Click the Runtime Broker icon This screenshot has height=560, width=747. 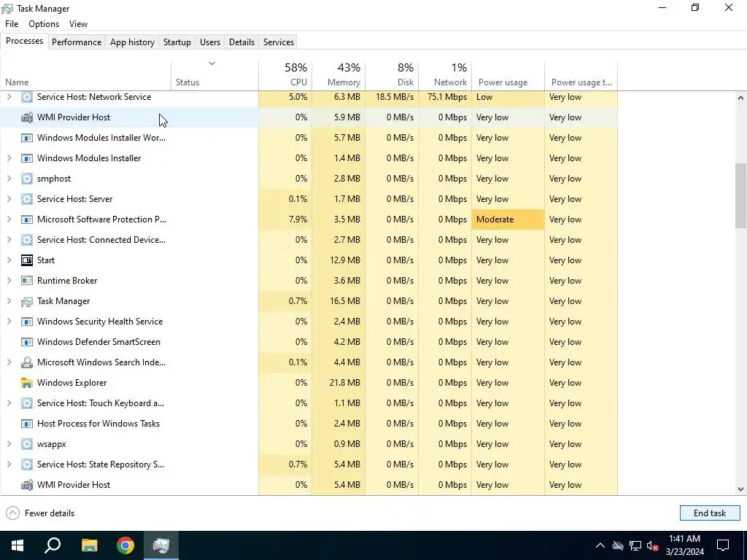[x=27, y=281]
